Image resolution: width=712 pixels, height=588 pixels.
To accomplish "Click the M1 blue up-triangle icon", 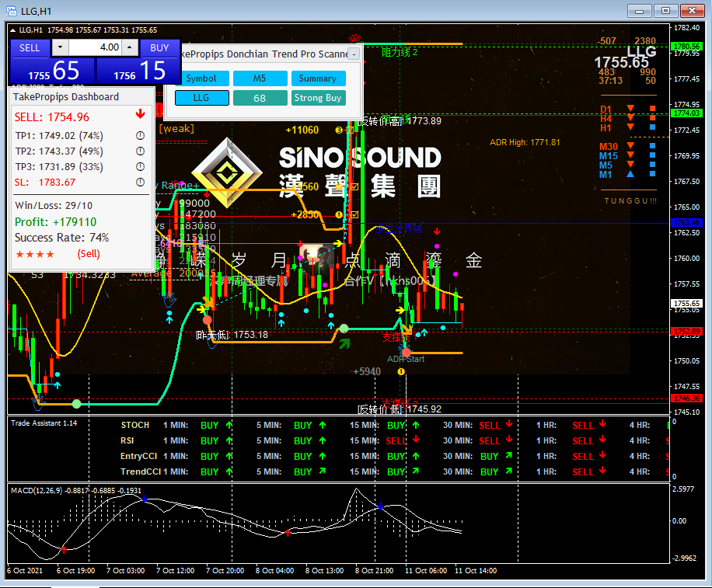I will tap(630, 174).
